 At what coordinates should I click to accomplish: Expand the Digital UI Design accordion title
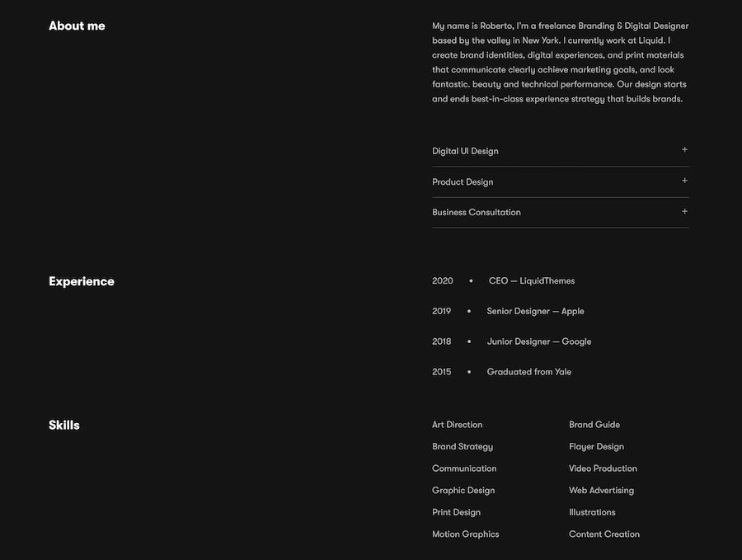(x=465, y=151)
